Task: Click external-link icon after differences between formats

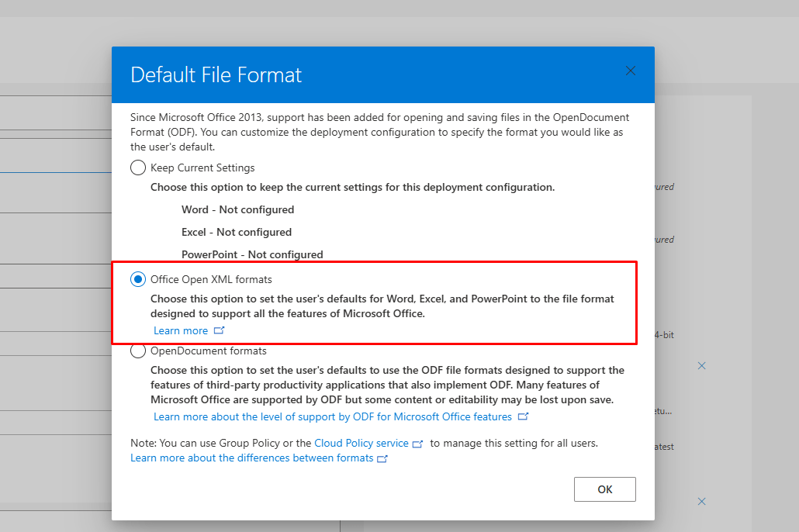Action: (x=382, y=458)
